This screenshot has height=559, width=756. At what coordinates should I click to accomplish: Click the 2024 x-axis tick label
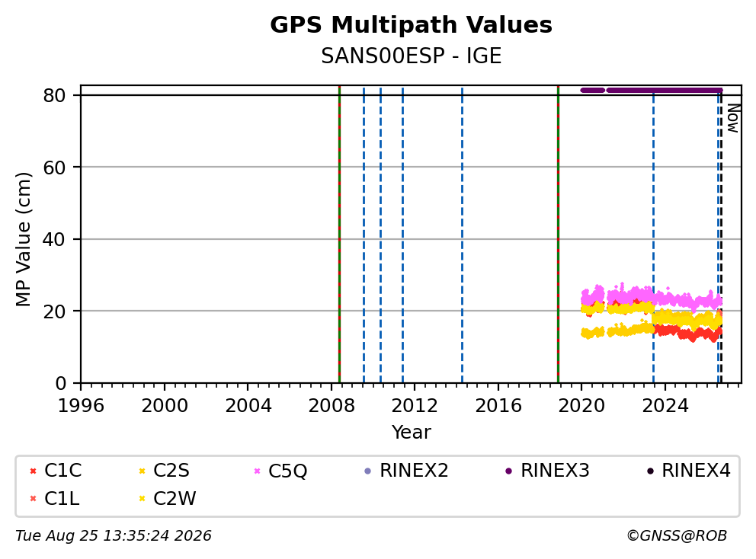click(665, 406)
